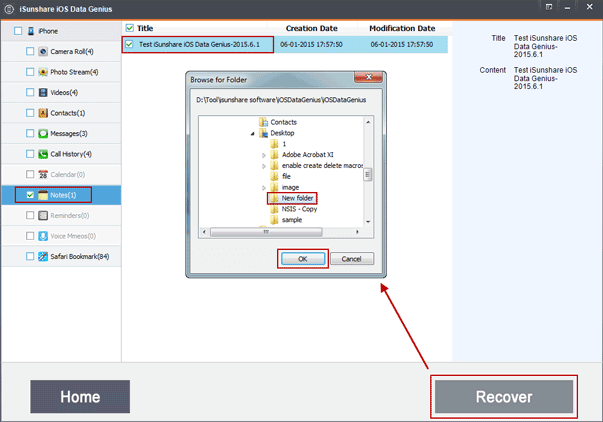603x422 pixels.
Task: Click the Home button
Action: tap(80, 397)
